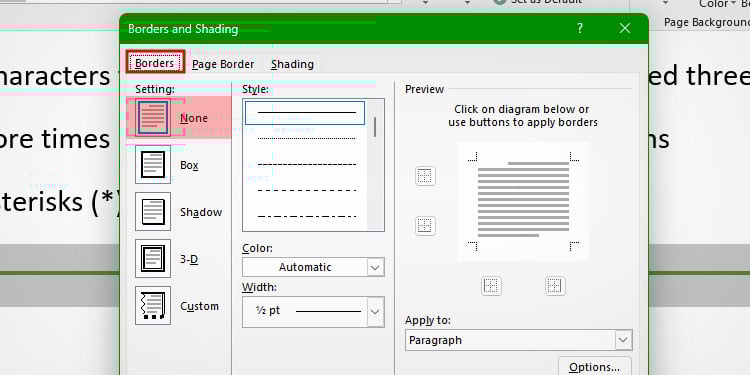Screen dimensions: 750x375
Task: Click the Options... button
Action: coord(595,367)
